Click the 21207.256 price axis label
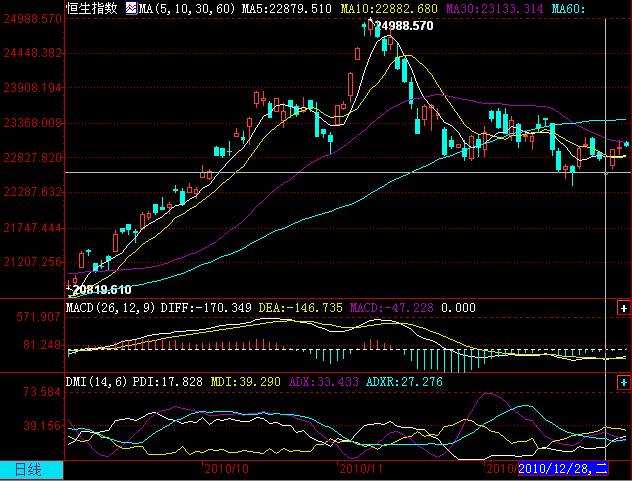 [x=33, y=262]
